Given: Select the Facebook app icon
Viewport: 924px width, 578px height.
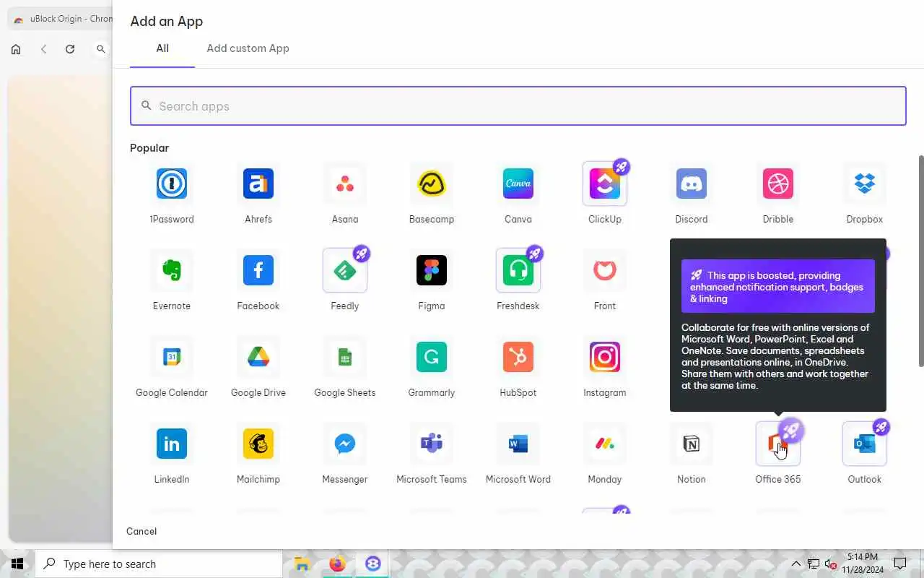Looking at the screenshot, I should [258, 270].
